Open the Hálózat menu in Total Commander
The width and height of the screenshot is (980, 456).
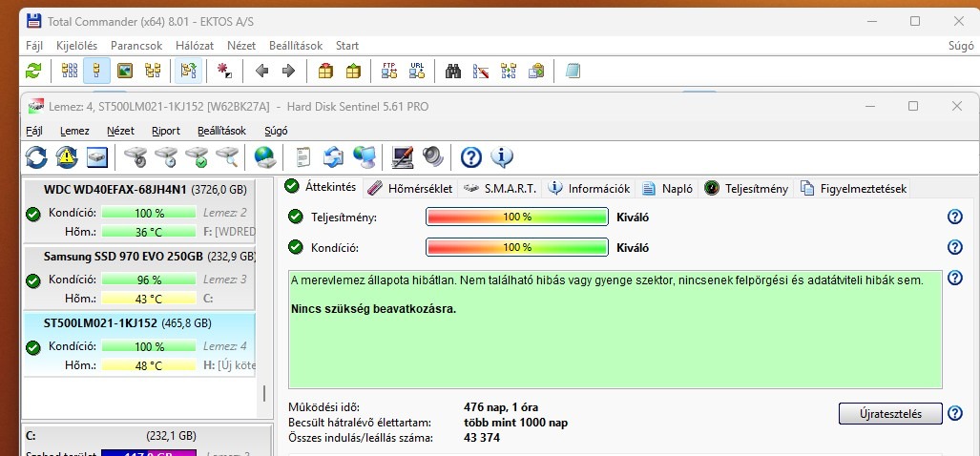[195, 46]
